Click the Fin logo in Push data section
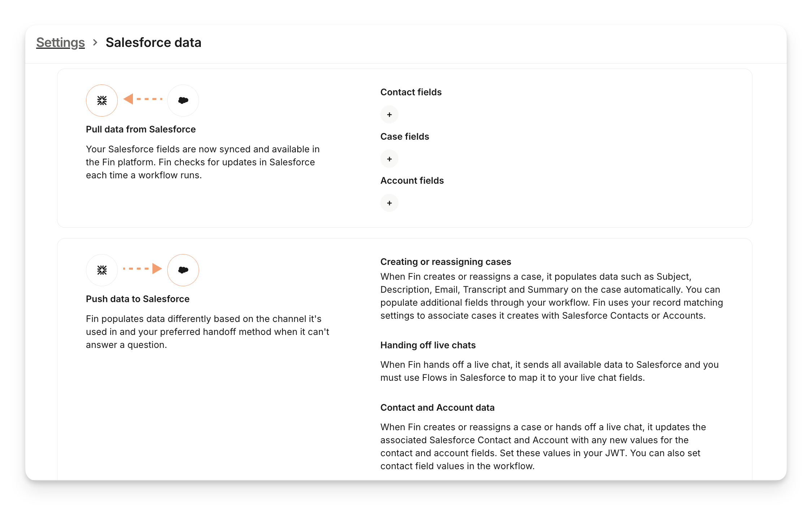This screenshot has width=812, height=506. [102, 270]
